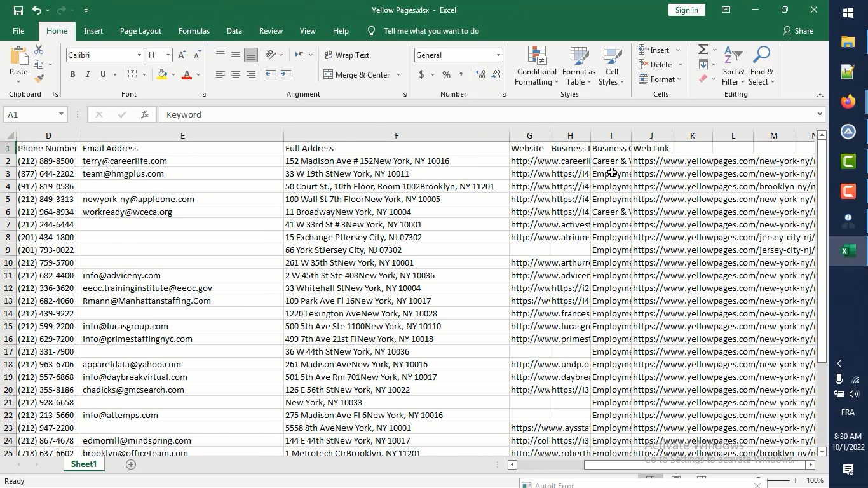Switch to the Data tab
868x488 pixels.
(234, 31)
